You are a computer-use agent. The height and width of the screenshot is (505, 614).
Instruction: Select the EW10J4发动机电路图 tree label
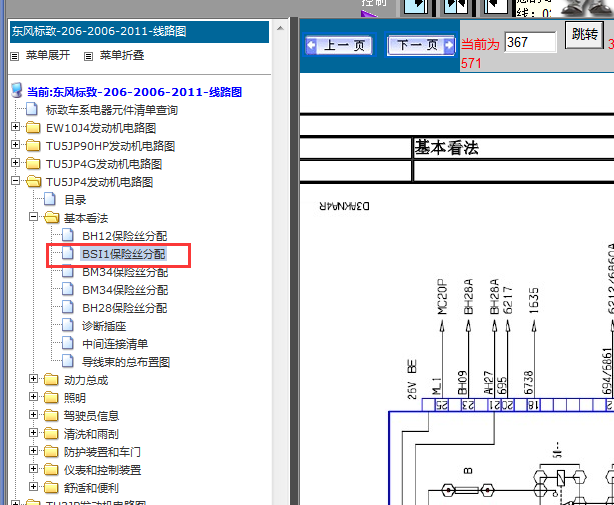101,128
